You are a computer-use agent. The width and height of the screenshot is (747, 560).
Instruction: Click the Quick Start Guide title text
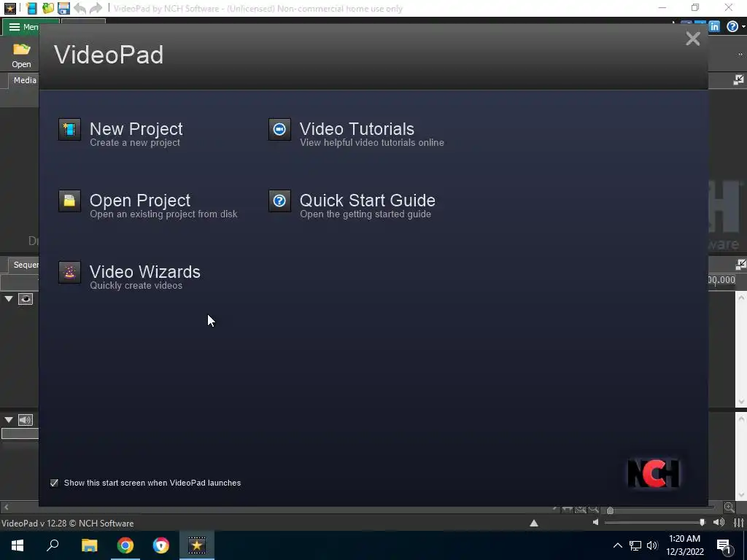coord(368,200)
